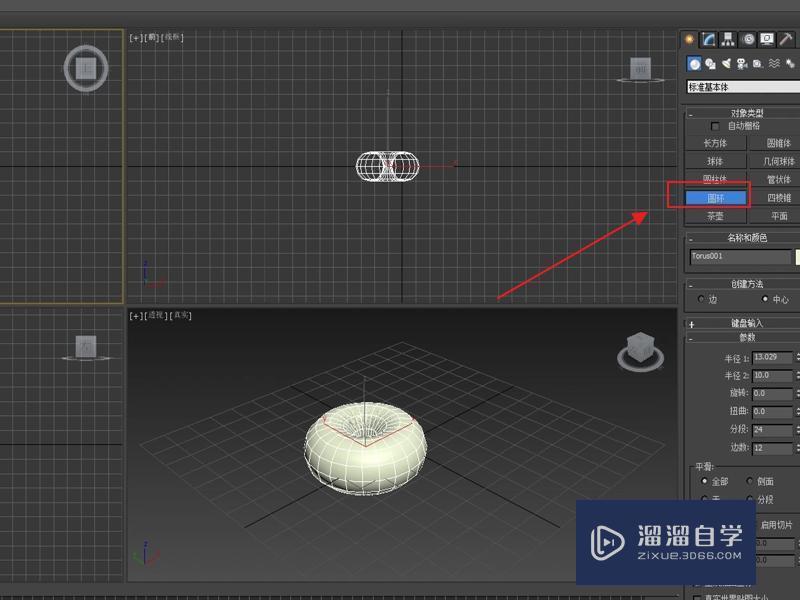Screen dimensions: 800x600
Task: Open the Hierarchy panel tab
Action: point(728,39)
